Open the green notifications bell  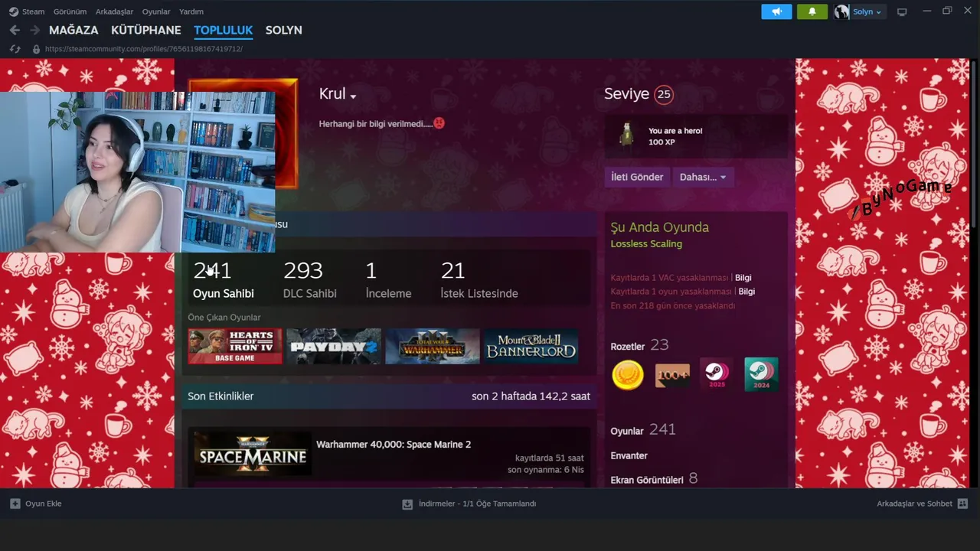812,11
